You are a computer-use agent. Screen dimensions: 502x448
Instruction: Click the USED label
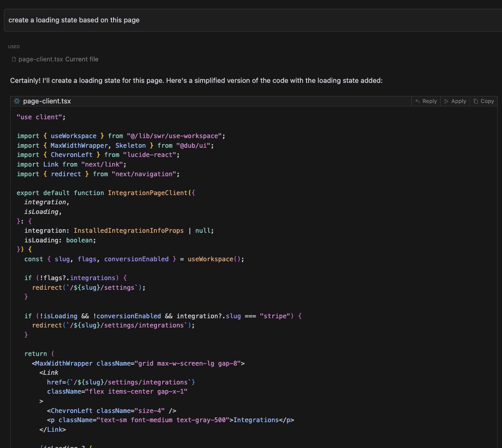click(14, 47)
